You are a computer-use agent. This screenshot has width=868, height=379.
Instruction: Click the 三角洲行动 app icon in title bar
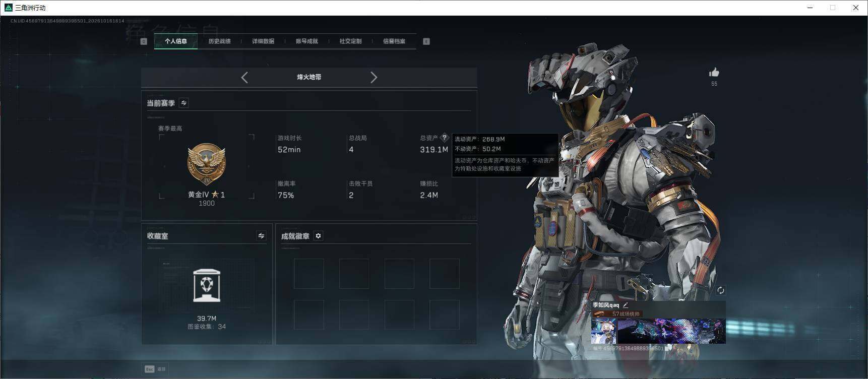coord(8,8)
